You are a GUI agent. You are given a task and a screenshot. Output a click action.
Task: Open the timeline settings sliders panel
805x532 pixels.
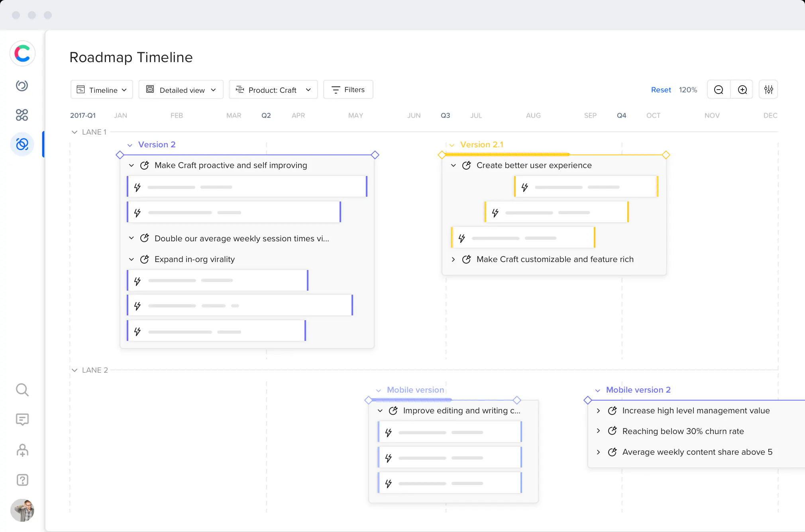coord(768,89)
